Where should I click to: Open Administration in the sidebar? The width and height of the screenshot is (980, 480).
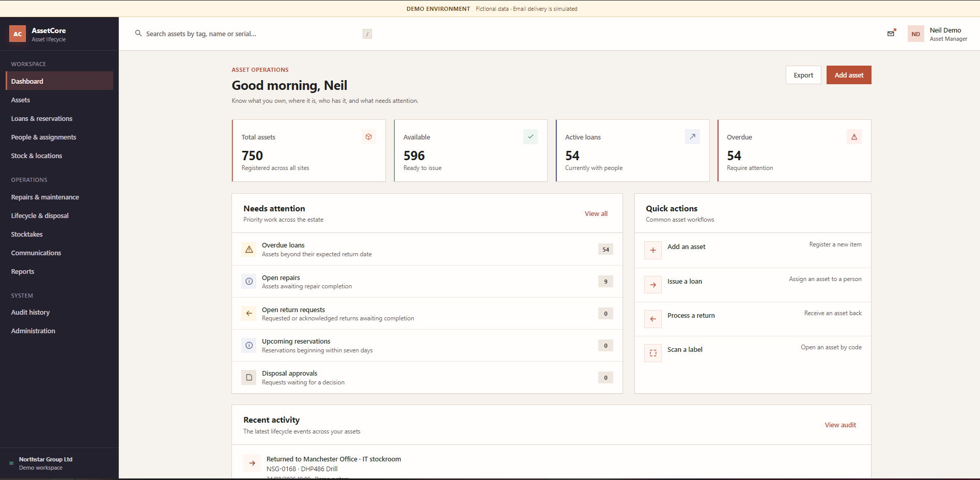coord(59,331)
